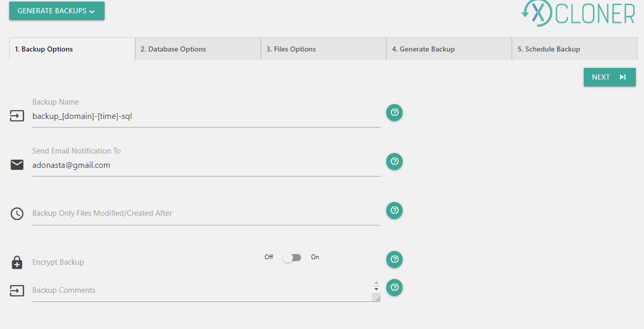Click the Backup Name arrow icon
The height and width of the screenshot is (329, 644).
coord(17,116)
